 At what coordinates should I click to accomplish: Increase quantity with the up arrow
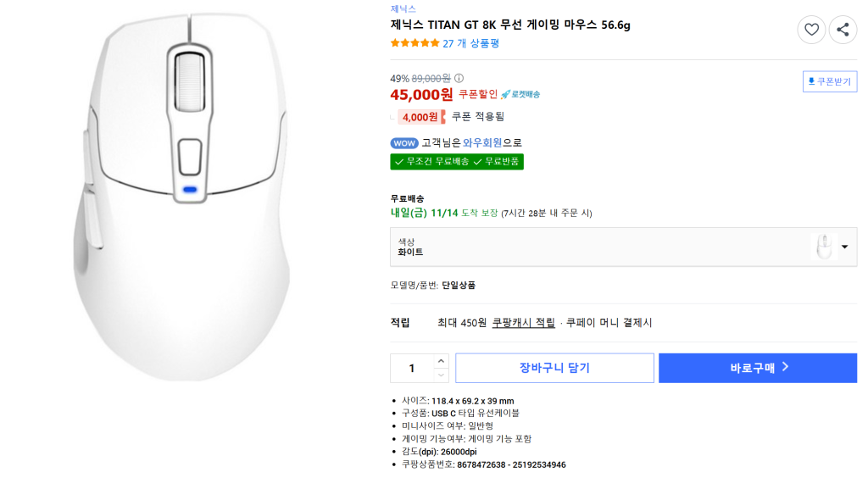441,361
